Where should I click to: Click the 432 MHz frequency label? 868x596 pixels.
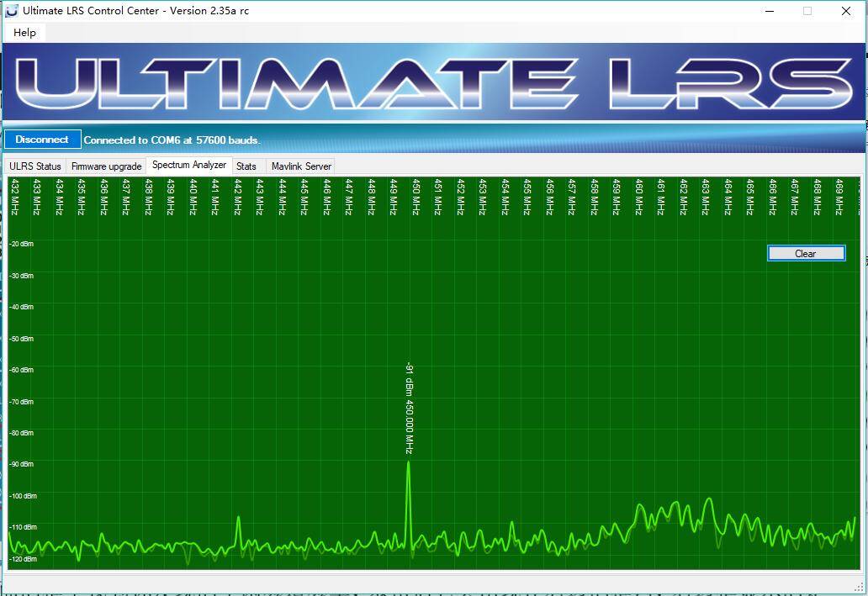coord(15,197)
